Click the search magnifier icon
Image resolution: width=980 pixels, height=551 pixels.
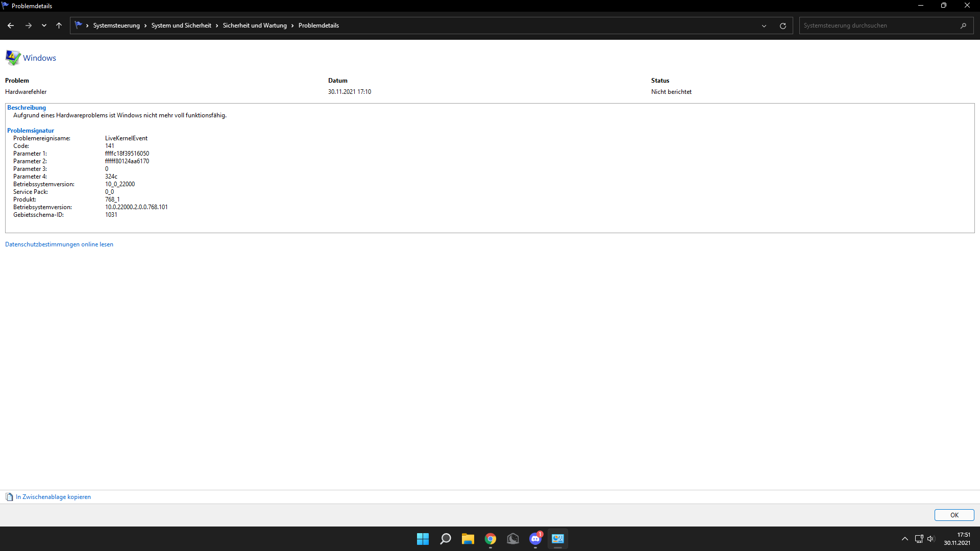point(963,26)
